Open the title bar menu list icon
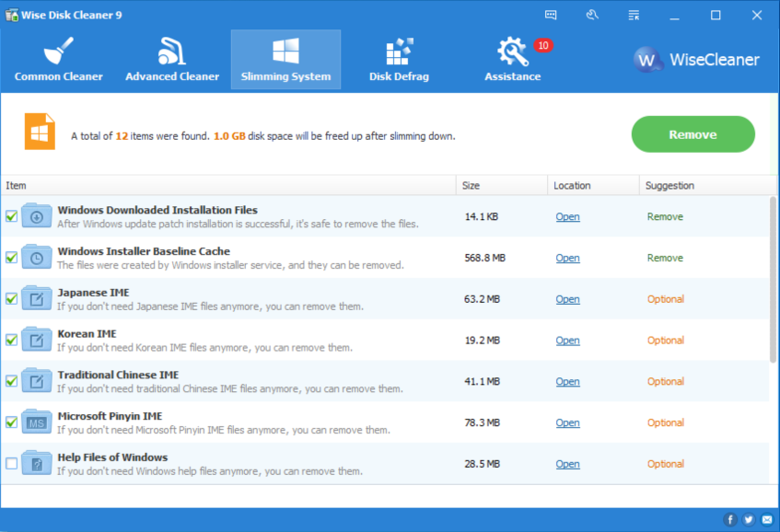This screenshot has height=532, width=780. [x=634, y=15]
